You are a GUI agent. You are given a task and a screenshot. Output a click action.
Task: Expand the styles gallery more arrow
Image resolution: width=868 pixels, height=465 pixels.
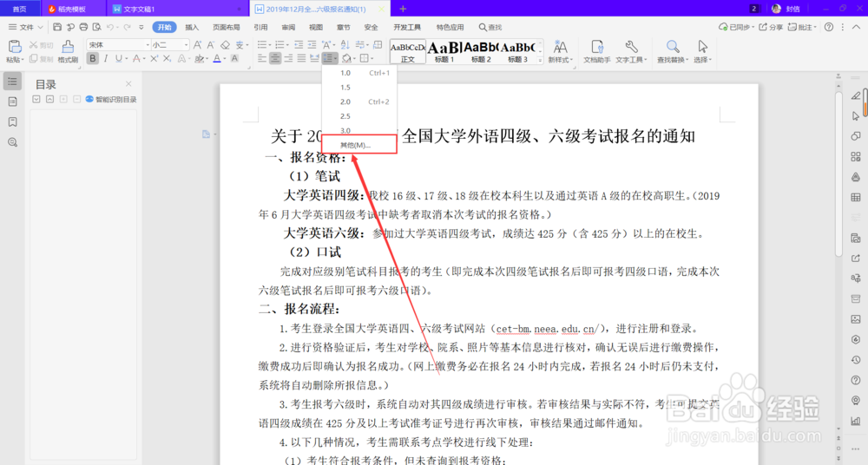[x=540, y=61]
